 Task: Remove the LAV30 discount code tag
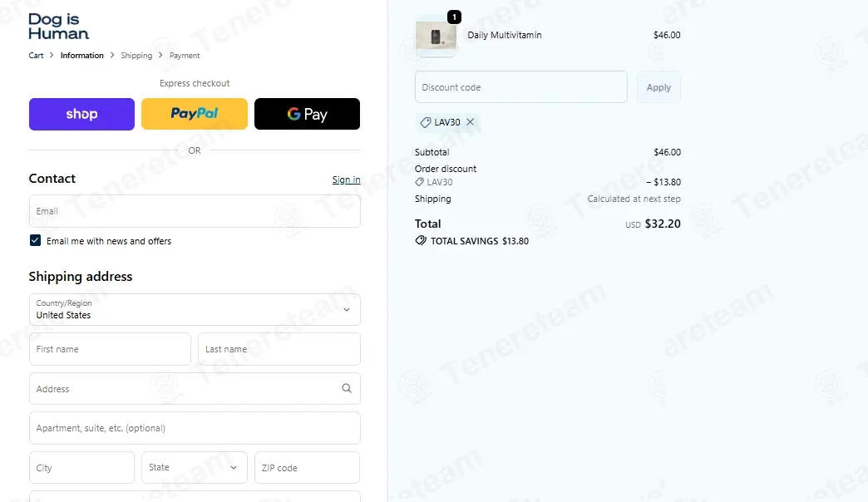point(470,122)
